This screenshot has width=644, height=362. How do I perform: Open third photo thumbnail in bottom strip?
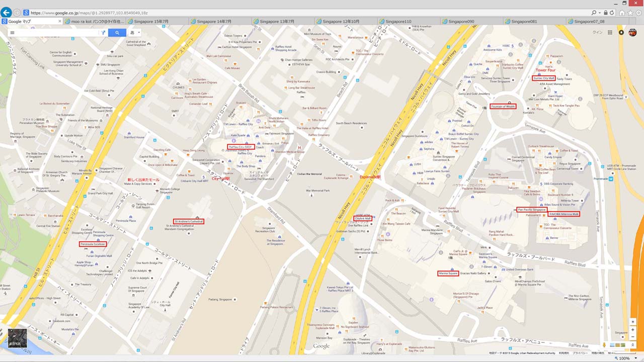point(623,345)
